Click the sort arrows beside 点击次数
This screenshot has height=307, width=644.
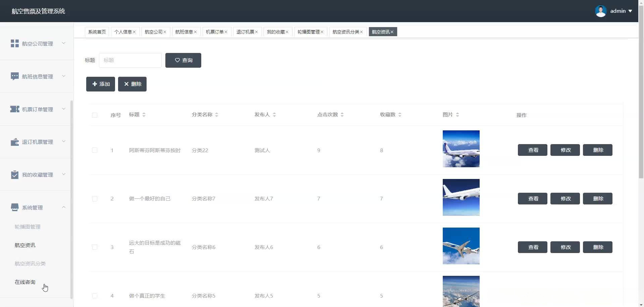[x=342, y=114]
